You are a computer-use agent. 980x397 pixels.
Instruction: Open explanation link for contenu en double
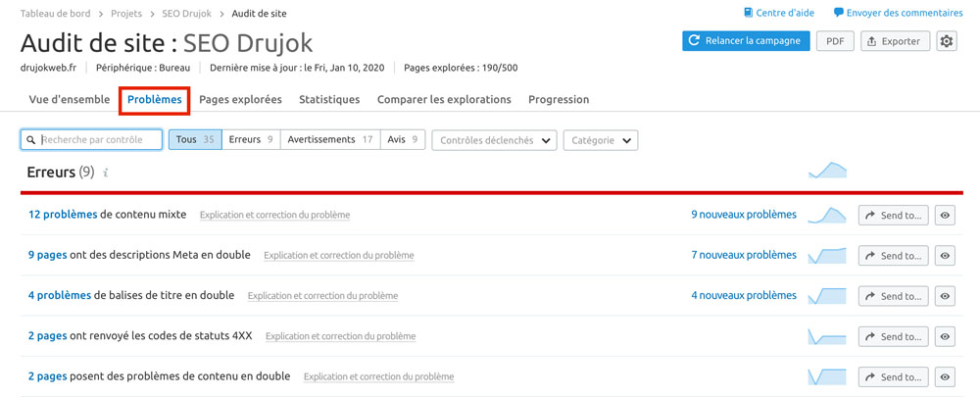pyautogui.click(x=378, y=377)
